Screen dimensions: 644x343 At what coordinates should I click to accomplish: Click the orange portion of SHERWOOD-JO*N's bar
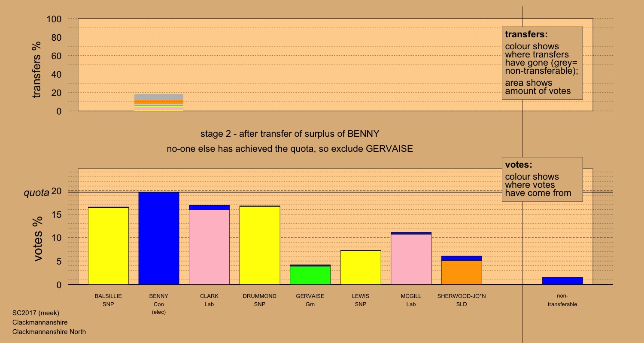462,273
